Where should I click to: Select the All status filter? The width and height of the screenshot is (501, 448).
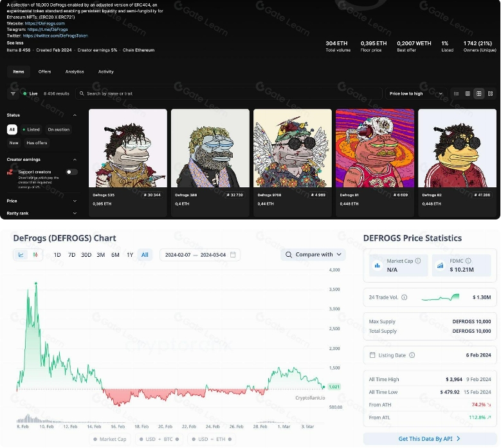[x=12, y=129]
